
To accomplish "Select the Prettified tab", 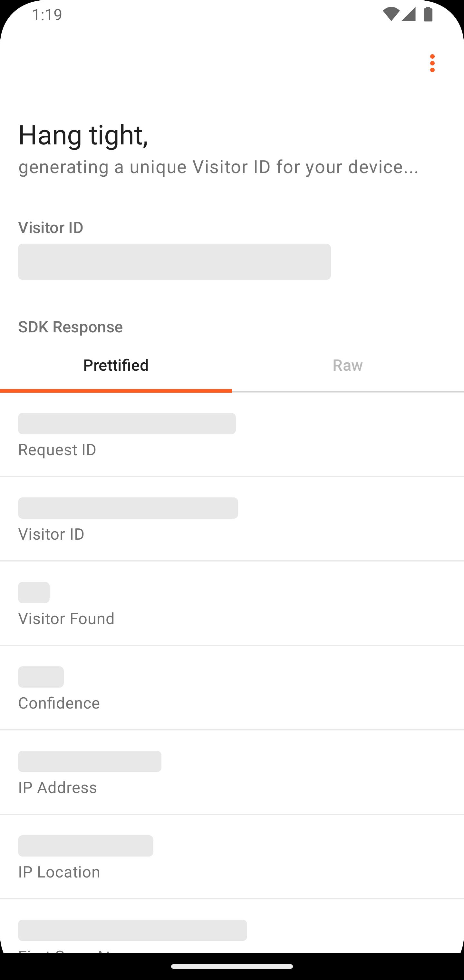I will click(x=116, y=365).
